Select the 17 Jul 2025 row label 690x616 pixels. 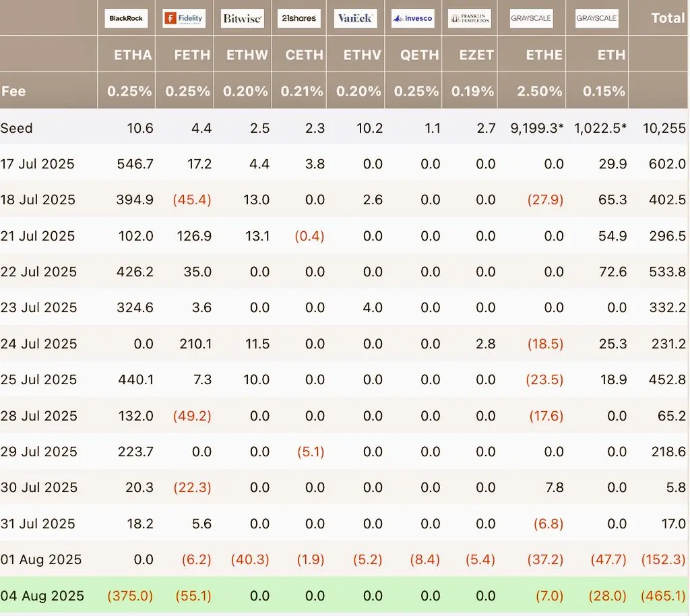pos(38,164)
